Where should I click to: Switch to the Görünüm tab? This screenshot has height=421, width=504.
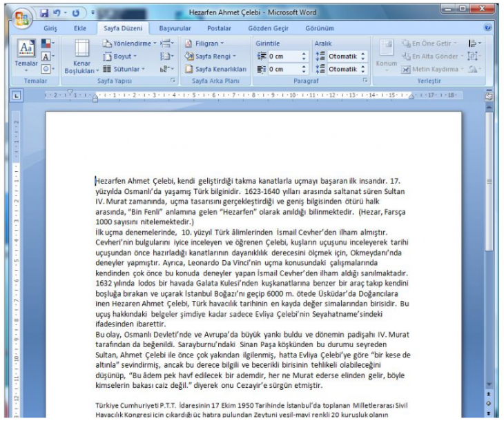320,28
